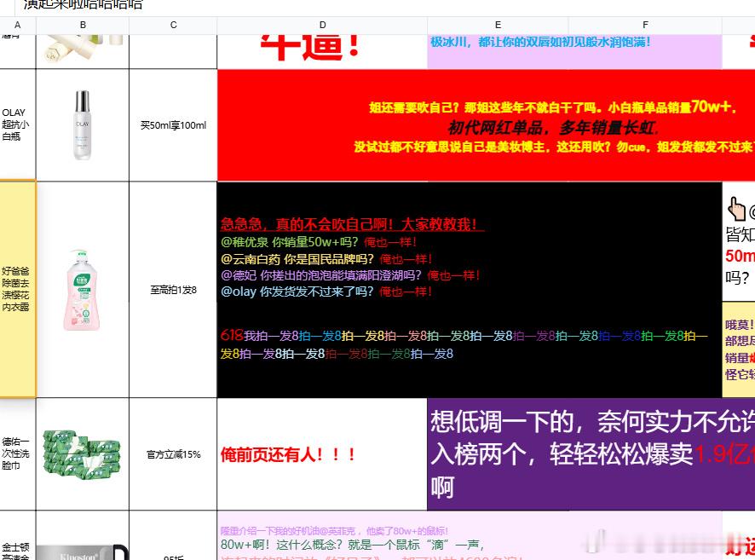Click the @云南白药 你是国民品牌吗 line
Screen dimensions: 755x560
click(x=326, y=259)
